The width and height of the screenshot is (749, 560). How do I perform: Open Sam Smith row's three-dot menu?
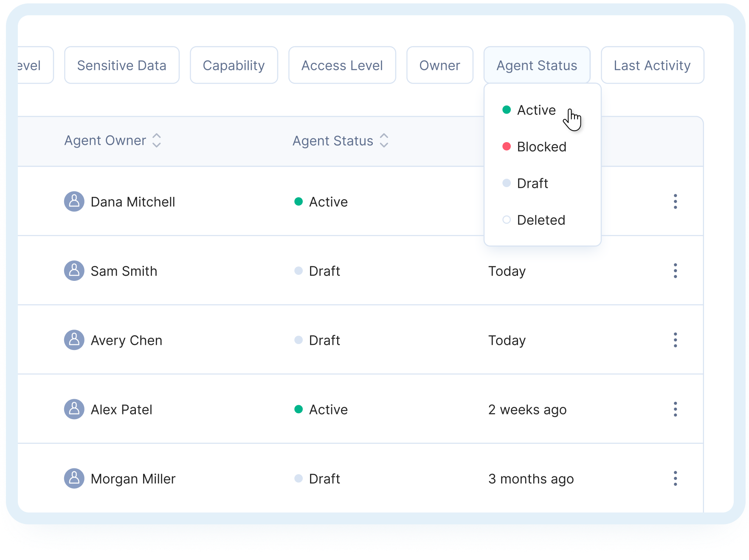pos(675,271)
